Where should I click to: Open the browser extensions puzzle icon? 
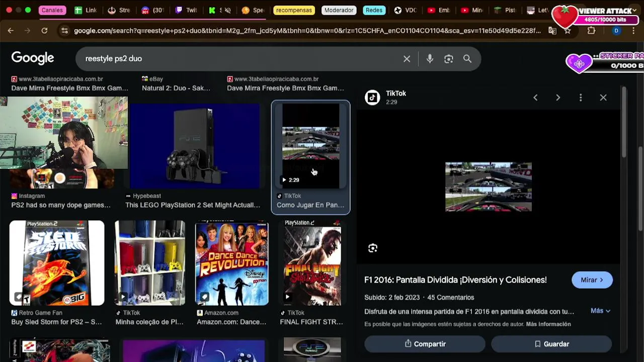[x=591, y=31]
